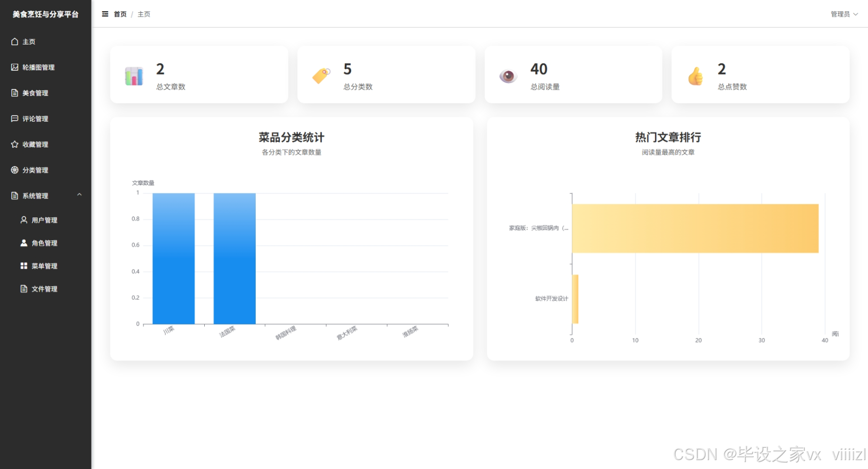Click the 首页 breadcrumb link
This screenshot has height=469, width=868.
coord(120,14)
